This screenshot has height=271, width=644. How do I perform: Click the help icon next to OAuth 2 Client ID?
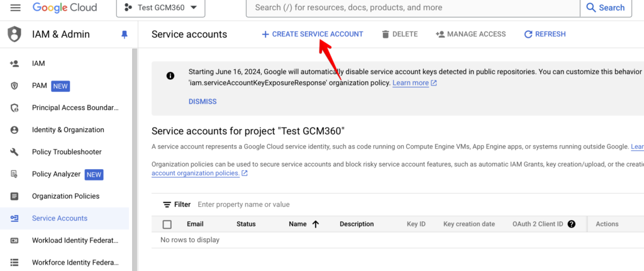[x=571, y=224]
